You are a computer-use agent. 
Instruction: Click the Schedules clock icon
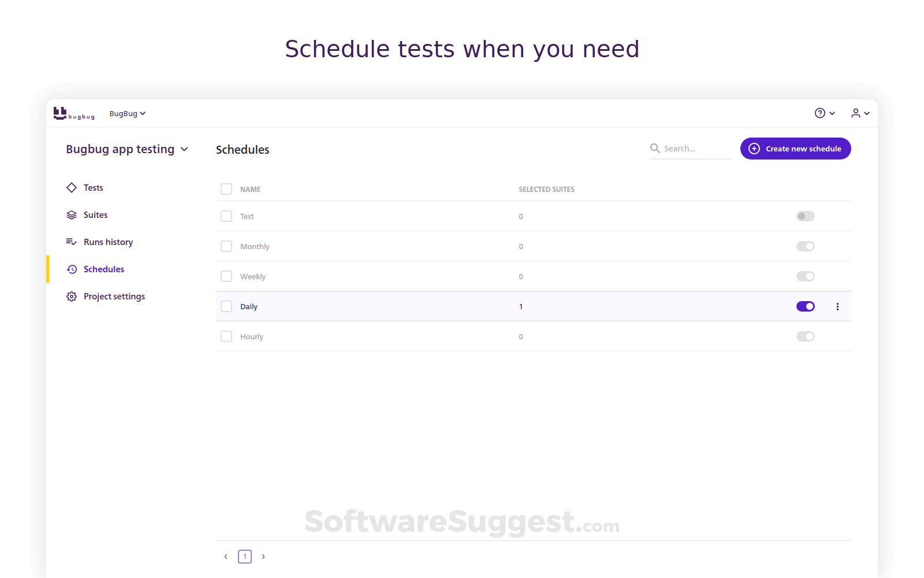pos(71,269)
